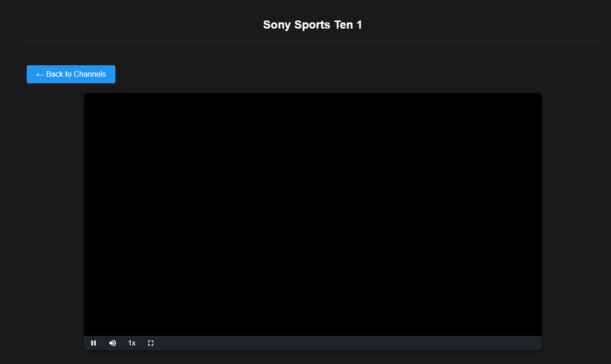
Task: Enter fullscreen mode
Action: point(151,343)
